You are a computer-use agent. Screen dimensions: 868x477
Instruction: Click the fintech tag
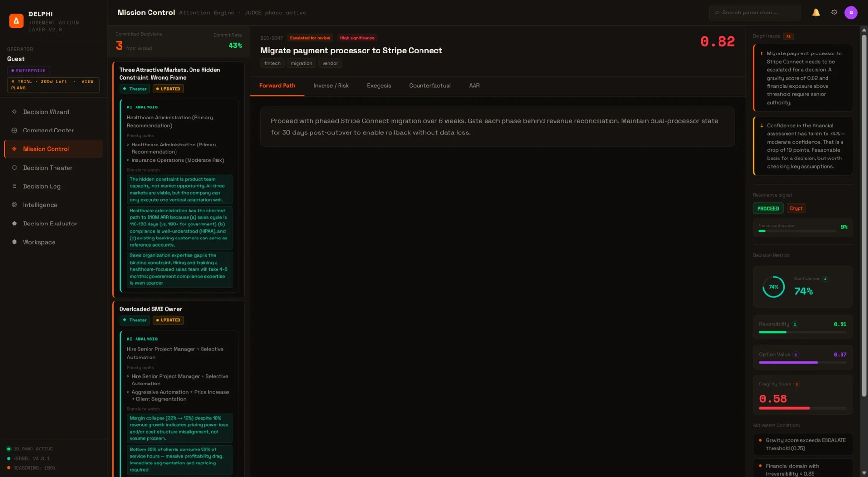272,64
